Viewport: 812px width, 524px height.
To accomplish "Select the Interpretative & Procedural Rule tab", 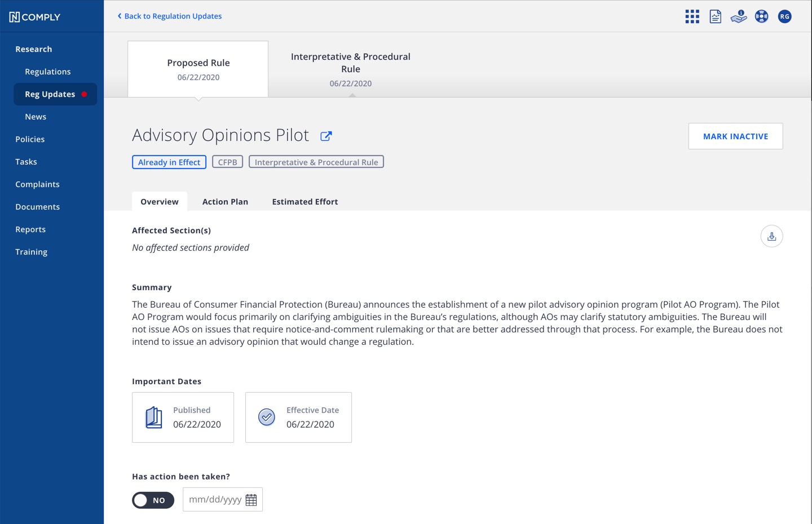I will [x=351, y=69].
